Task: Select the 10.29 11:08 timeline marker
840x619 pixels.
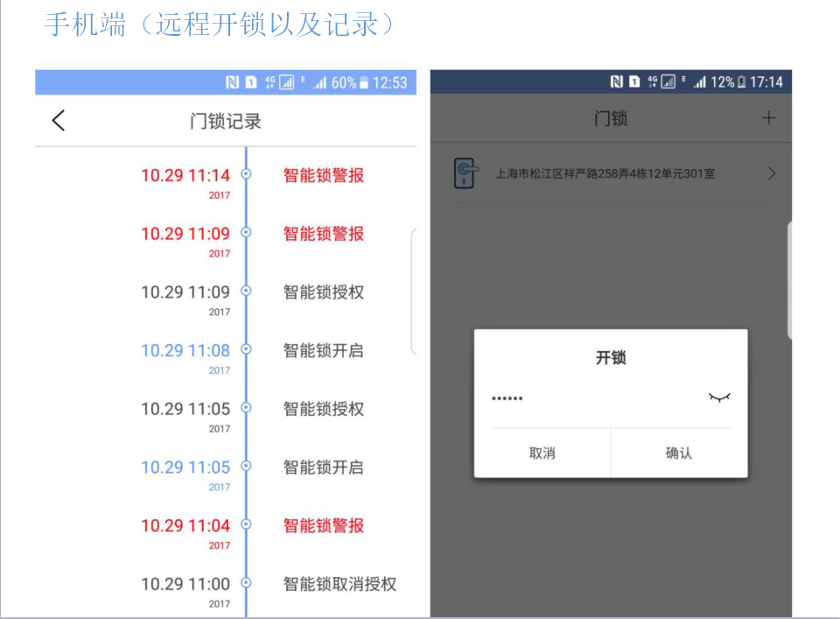Action: pos(246,349)
